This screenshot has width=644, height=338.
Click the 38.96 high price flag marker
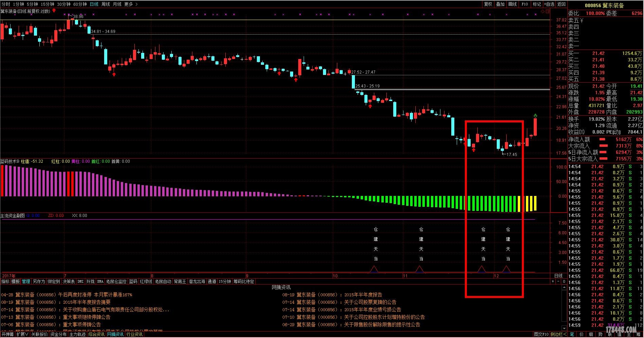coord(76,16)
